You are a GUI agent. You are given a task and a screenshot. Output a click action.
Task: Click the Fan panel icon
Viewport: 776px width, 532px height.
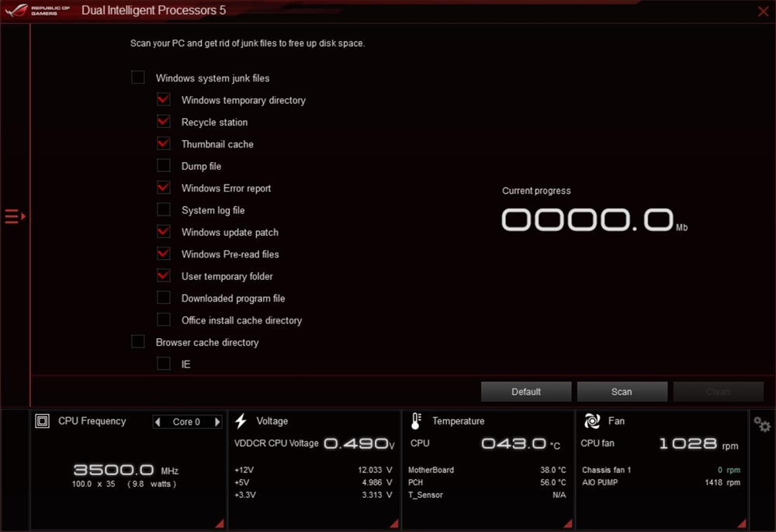pos(592,421)
